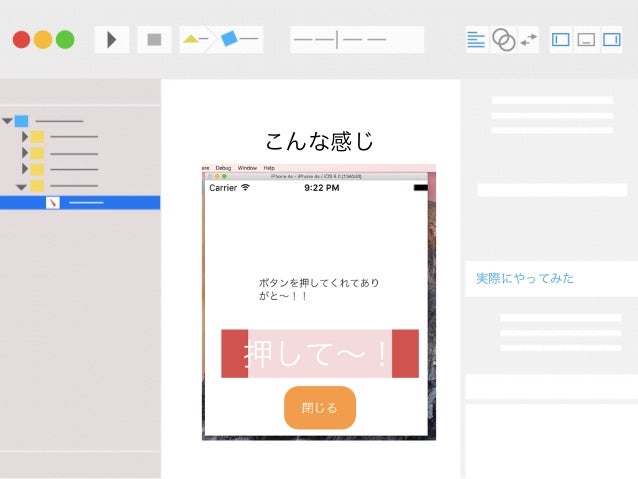
Task: Select the blue square device icon
Action: [229, 39]
